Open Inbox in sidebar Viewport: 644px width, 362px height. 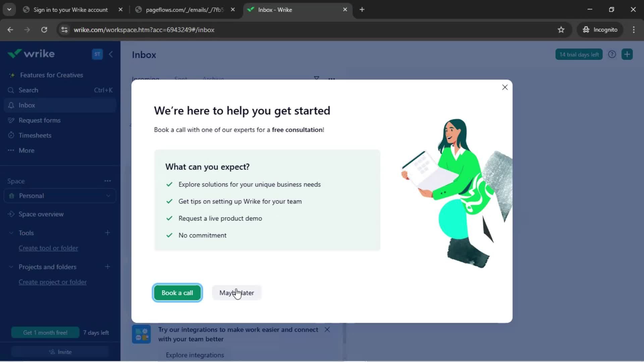point(60,105)
